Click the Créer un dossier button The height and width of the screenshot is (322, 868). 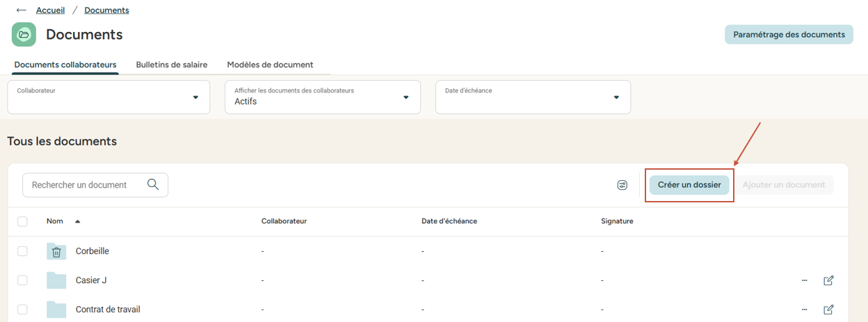tap(689, 185)
